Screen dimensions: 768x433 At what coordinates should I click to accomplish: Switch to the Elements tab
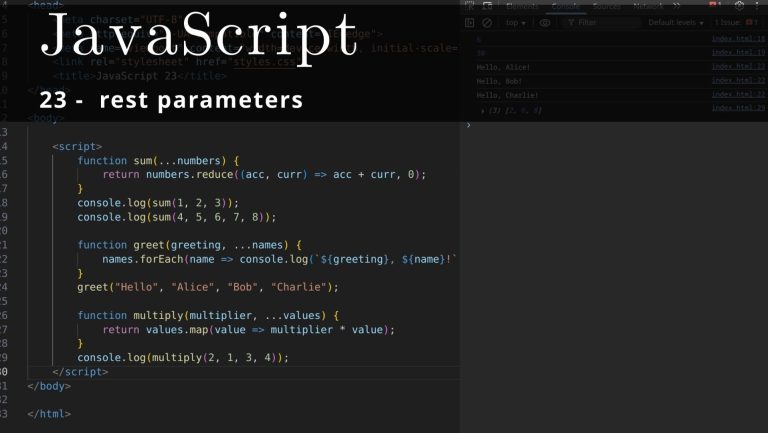522,6
